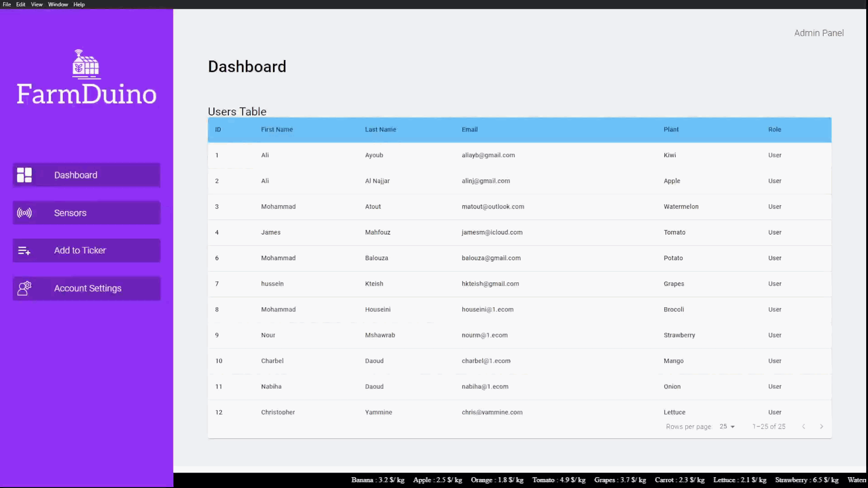Click the Sensors navigation button
868x488 pixels.
(x=86, y=213)
